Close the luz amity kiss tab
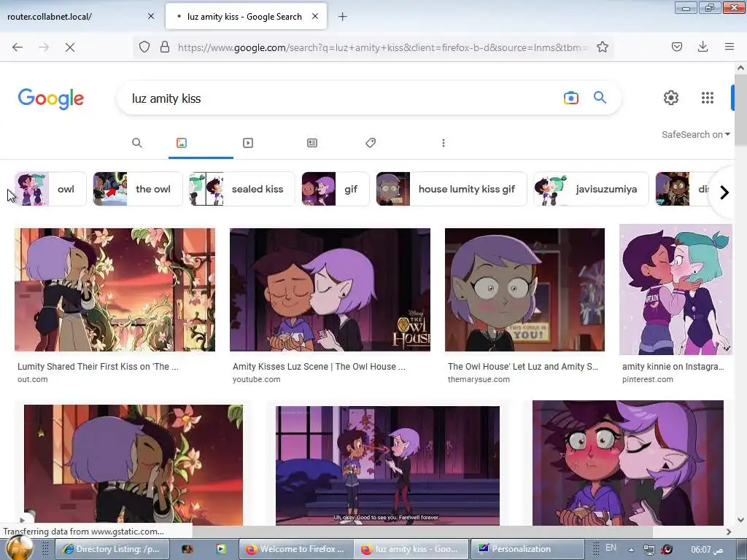Image resolution: width=747 pixels, height=560 pixels. pyautogui.click(x=315, y=16)
